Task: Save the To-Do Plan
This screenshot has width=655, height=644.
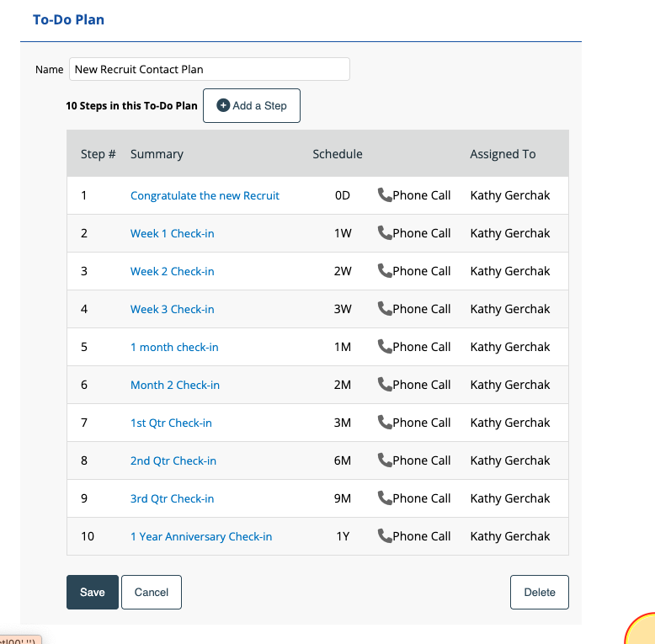Action: coord(92,593)
